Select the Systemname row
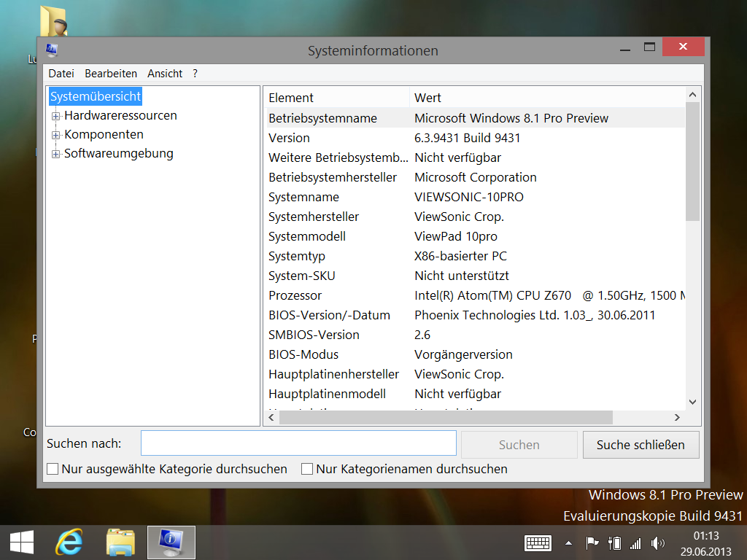The image size is (747, 560). click(x=474, y=197)
